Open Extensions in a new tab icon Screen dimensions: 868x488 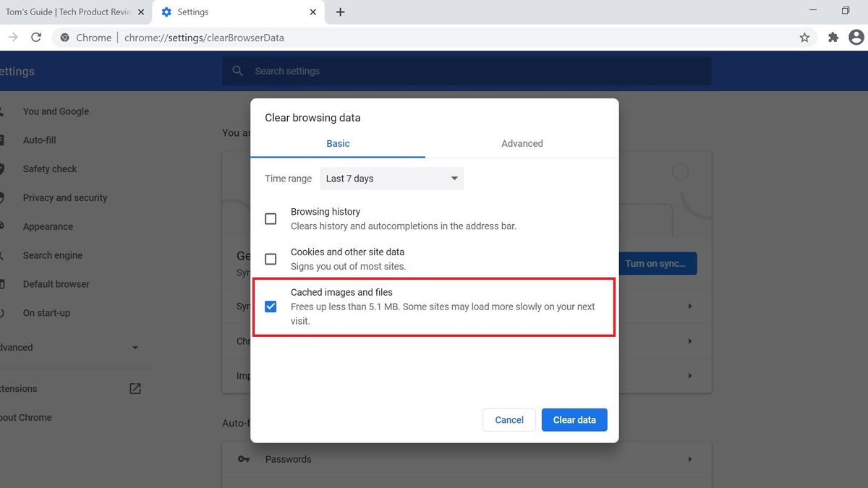(135, 388)
